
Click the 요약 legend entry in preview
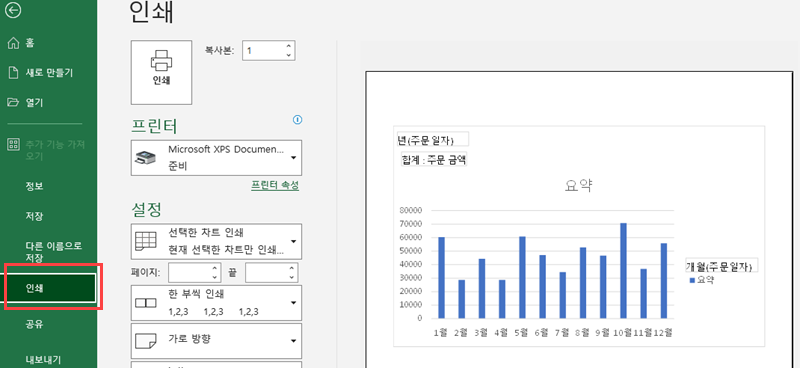[702, 280]
